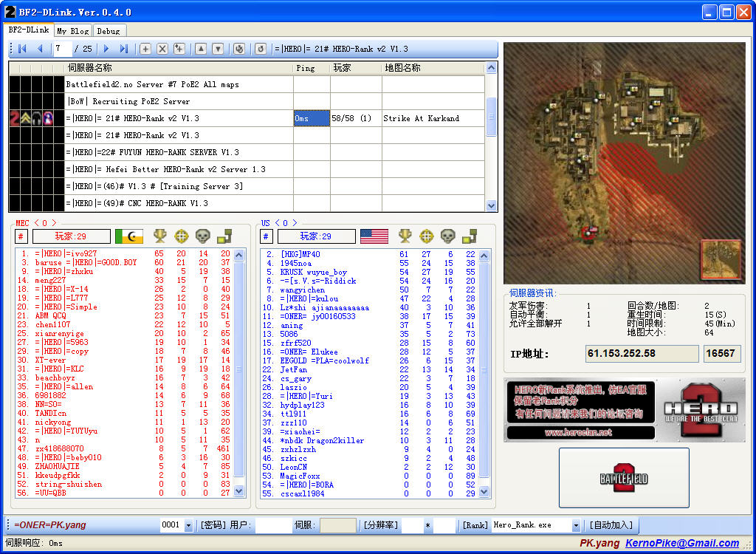Sort by Ping column header

click(312, 68)
